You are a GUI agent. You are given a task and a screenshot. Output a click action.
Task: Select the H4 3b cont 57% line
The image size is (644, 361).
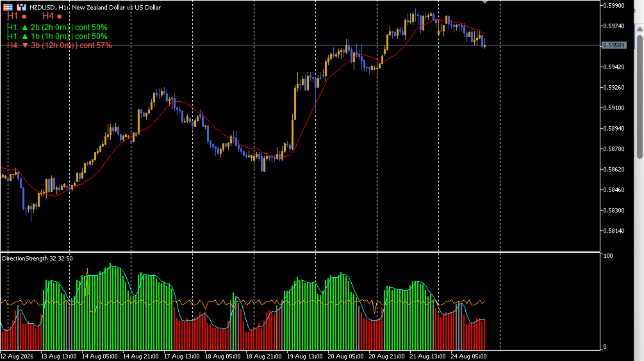[60, 45]
